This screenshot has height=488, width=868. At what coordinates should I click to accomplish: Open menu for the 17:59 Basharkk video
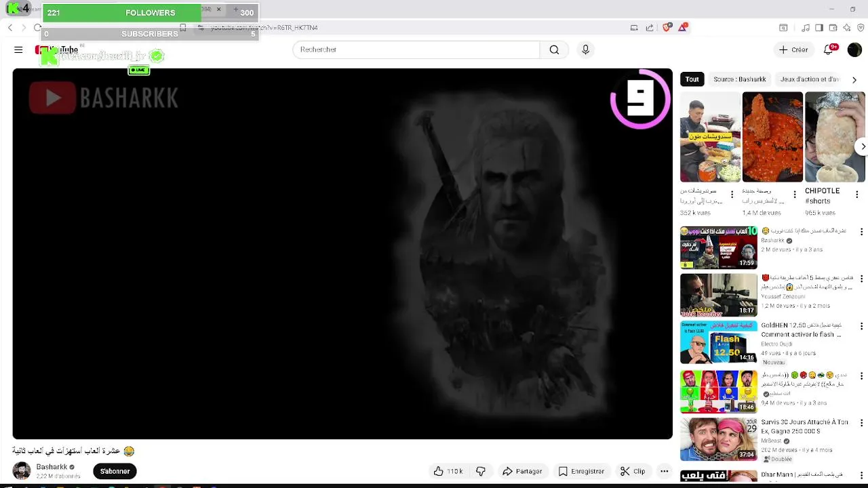point(861,232)
